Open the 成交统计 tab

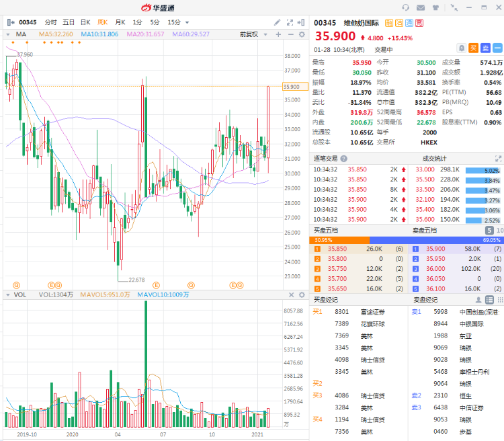pos(434,159)
